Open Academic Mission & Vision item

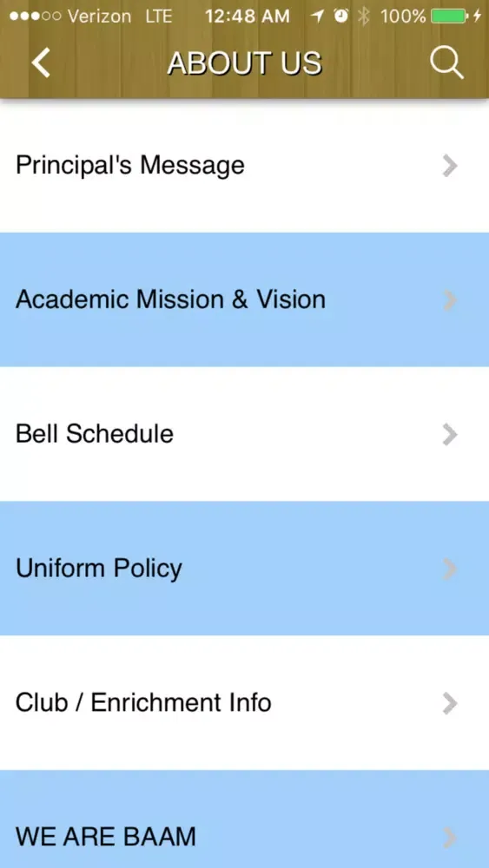pyautogui.click(x=244, y=300)
